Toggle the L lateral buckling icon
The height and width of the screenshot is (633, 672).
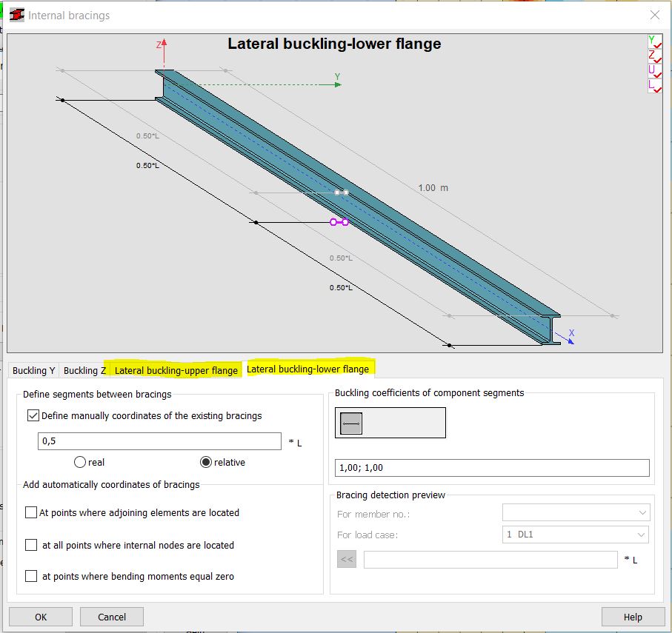coord(655,86)
